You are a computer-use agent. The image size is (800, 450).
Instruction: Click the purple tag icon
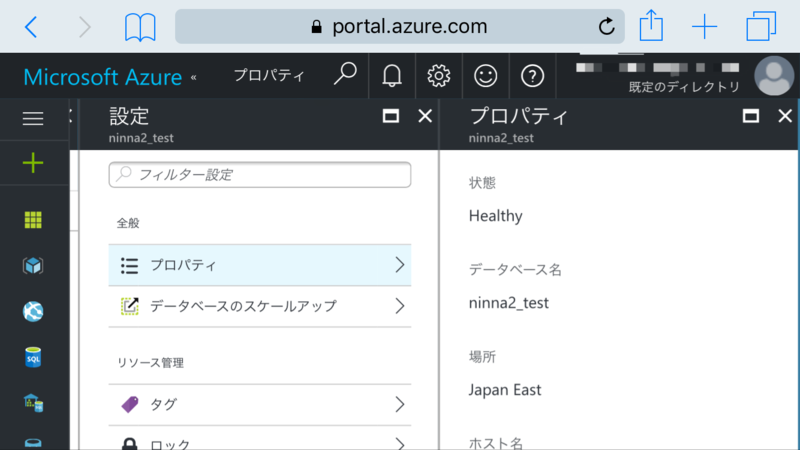130,404
